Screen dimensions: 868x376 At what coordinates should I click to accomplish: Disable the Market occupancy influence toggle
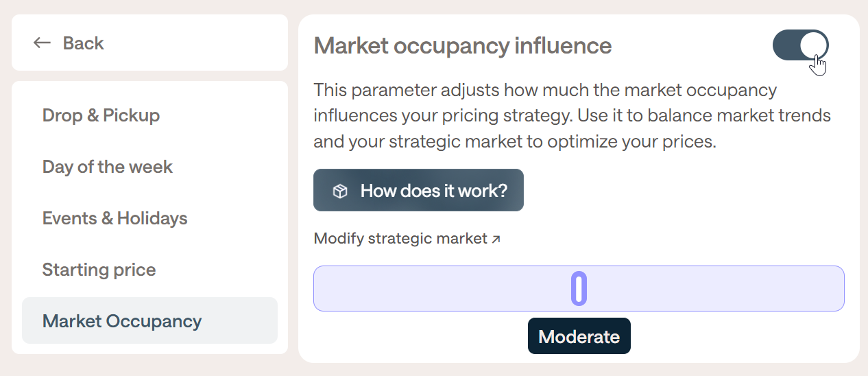[800, 45]
